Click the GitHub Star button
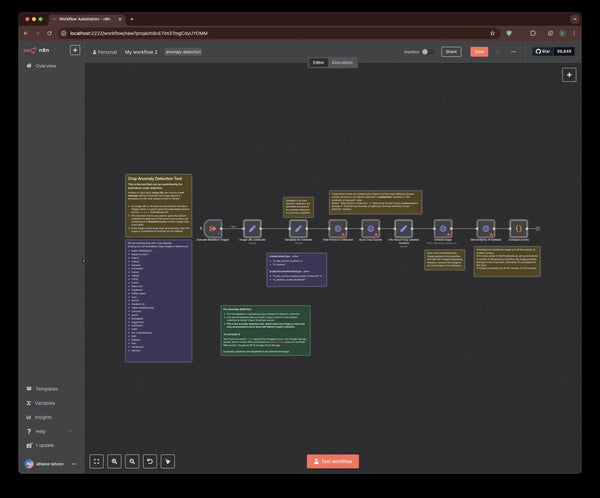Image resolution: width=600 pixels, height=498 pixels. coord(543,51)
